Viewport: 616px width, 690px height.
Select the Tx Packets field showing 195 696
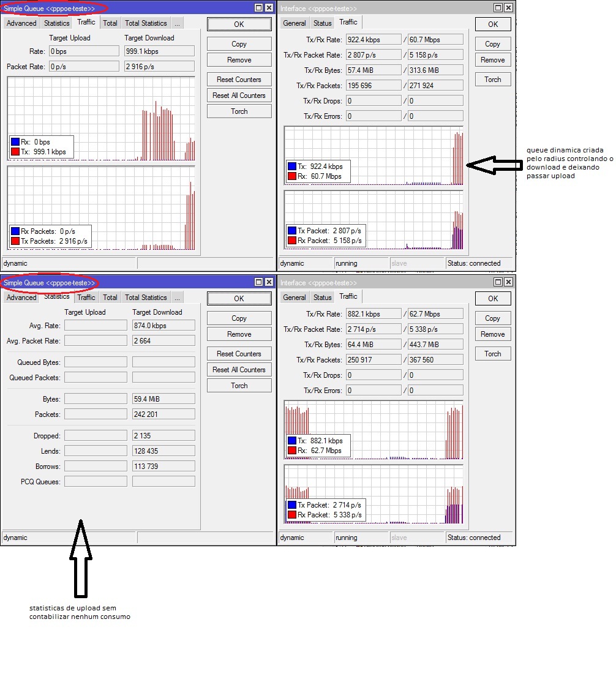pyautogui.click(x=374, y=86)
